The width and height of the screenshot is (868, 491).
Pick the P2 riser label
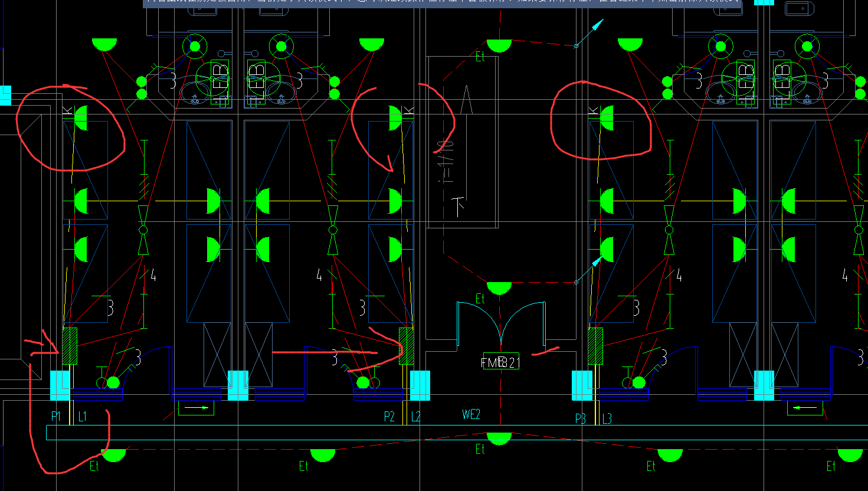(x=389, y=417)
